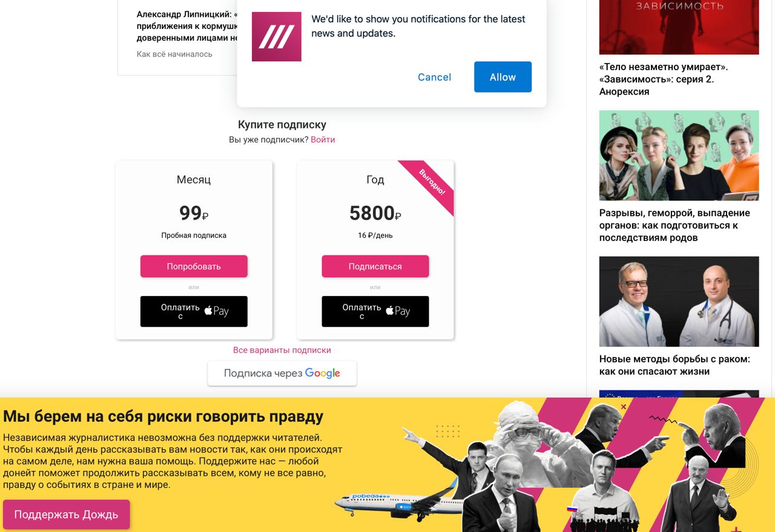
Task: Pay yearly plan with Apple Pay
Action: pos(375,311)
